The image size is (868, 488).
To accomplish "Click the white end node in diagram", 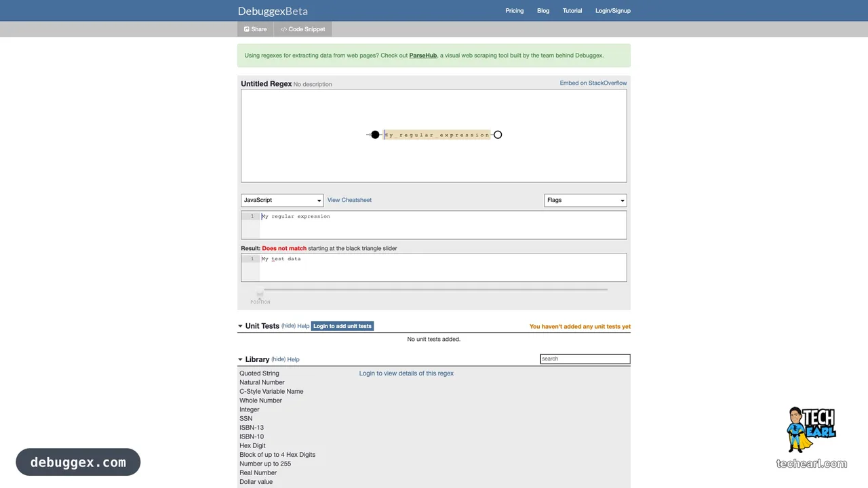I will (498, 135).
